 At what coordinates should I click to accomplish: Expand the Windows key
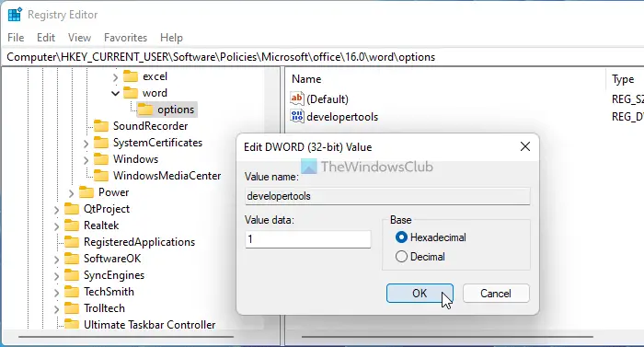86,160
